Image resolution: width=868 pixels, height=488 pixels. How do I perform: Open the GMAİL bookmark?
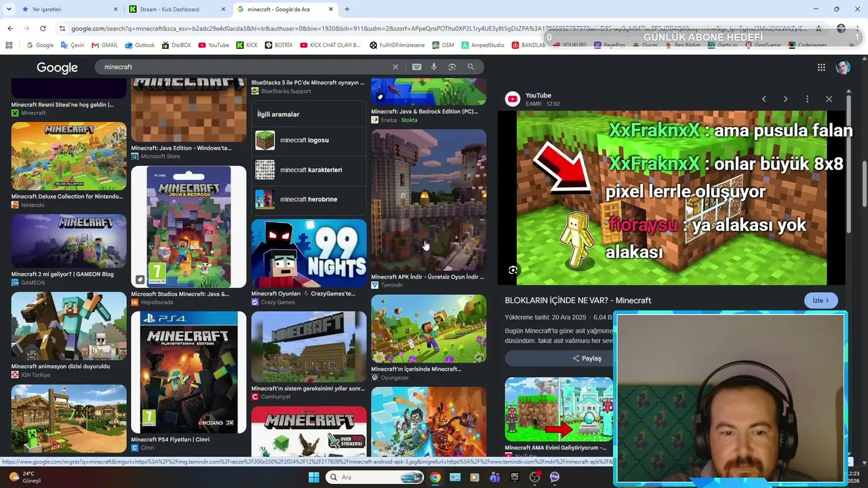(x=104, y=45)
